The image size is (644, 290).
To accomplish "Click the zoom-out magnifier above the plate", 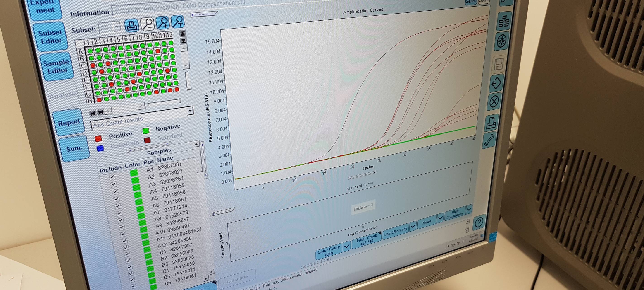I will (147, 24).
